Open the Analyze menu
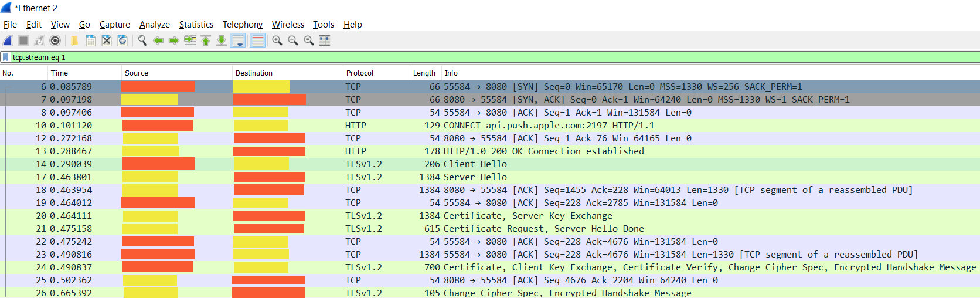 [x=155, y=25]
